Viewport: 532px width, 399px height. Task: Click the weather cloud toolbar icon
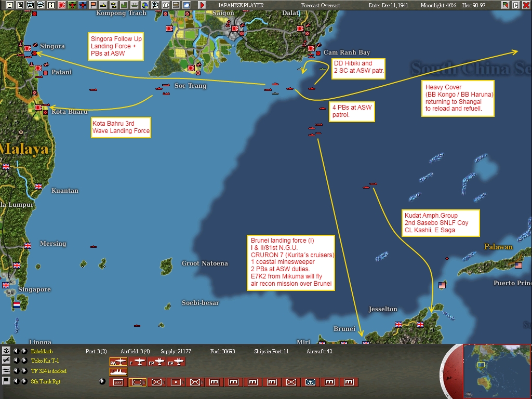coord(187,5)
